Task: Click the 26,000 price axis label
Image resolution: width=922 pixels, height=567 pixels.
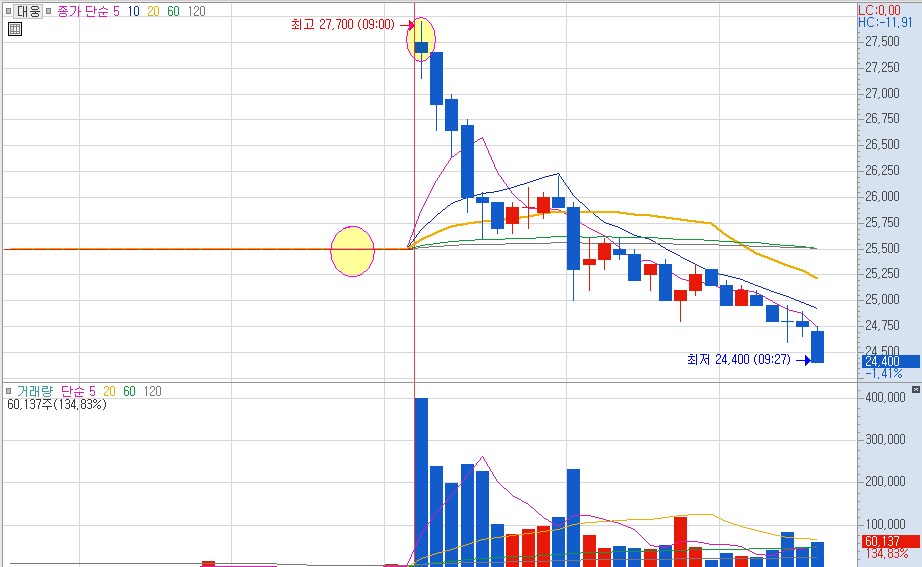Action: point(882,196)
